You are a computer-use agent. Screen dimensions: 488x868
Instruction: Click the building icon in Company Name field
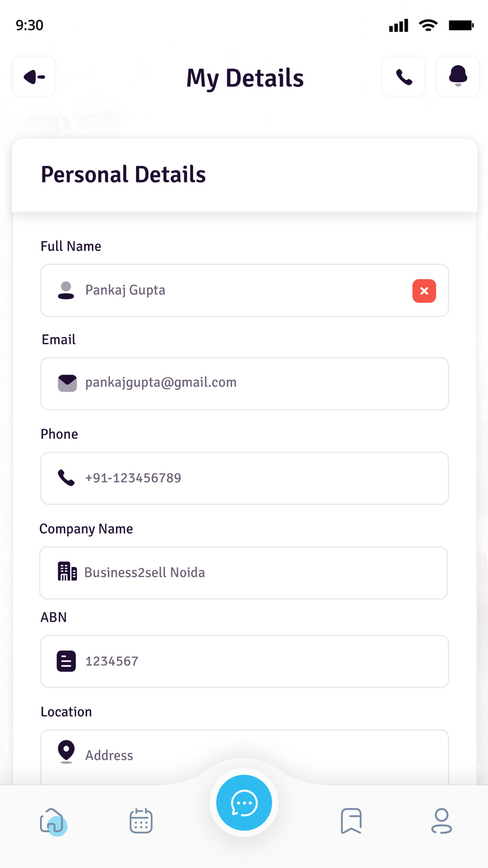(x=67, y=572)
